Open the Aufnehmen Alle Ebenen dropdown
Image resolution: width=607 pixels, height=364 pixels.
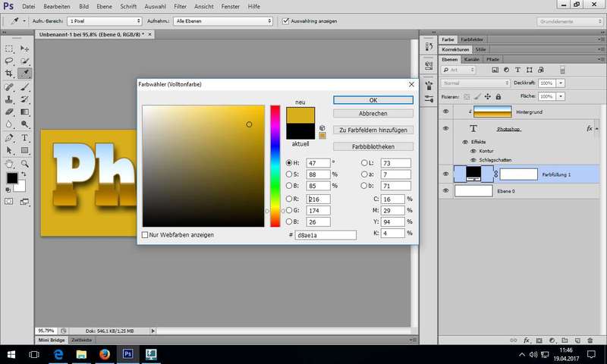[225, 21]
